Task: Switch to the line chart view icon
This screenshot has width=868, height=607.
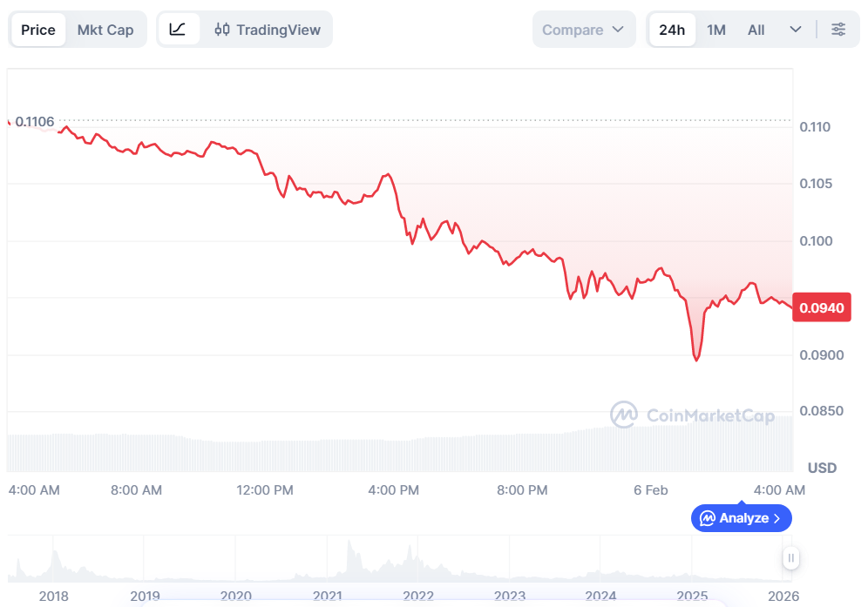Action: (178, 30)
